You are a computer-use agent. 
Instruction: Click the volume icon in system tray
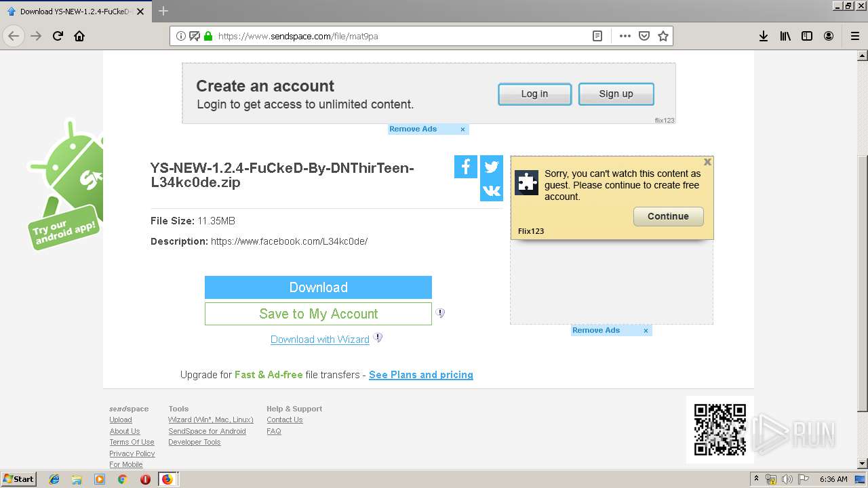click(787, 479)
